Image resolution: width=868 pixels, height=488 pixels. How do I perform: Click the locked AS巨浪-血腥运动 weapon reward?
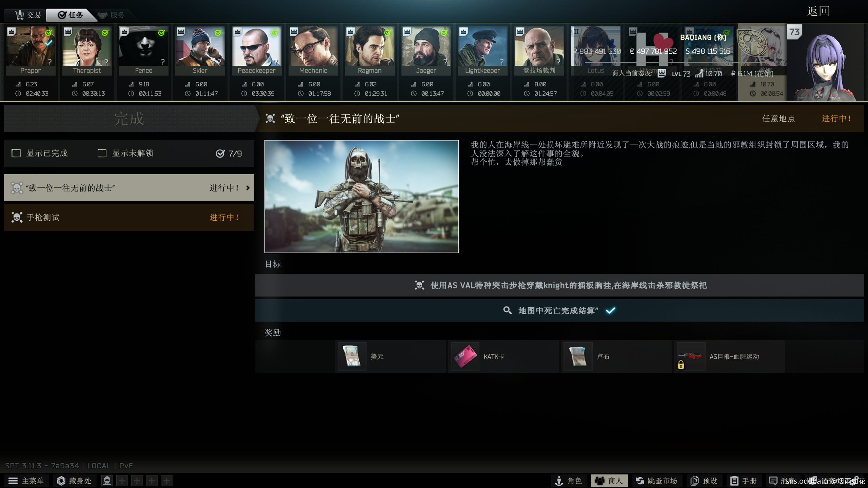coord(691,357)
